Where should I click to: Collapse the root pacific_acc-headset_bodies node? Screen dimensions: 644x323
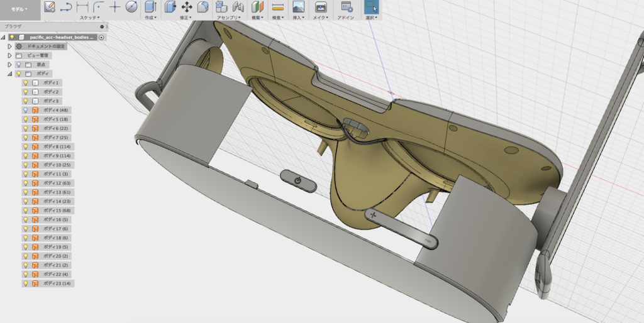click(x=3, y=37)
